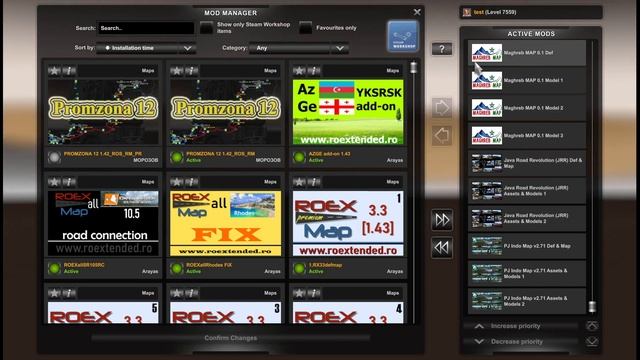
Task: Open the Category Any dropdown
Action: [299, 48]
